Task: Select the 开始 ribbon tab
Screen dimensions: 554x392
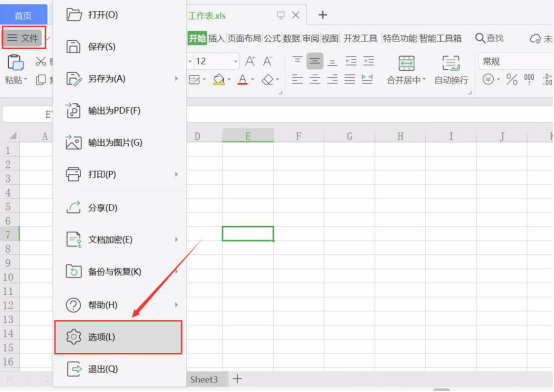Action: coord(197,38)
